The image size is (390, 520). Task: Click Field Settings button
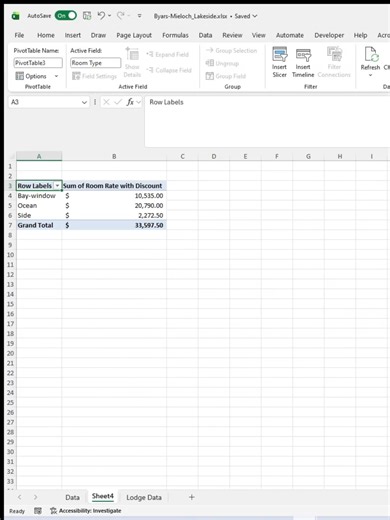(94, 76)
